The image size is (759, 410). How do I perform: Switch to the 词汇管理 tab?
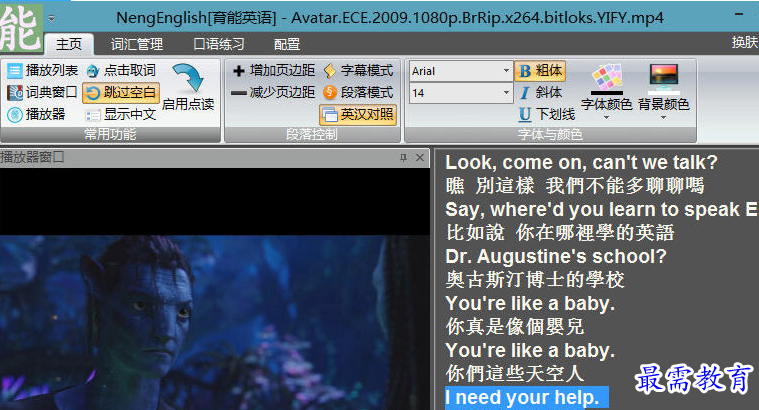pyautogui.click(x=137, y=45)
